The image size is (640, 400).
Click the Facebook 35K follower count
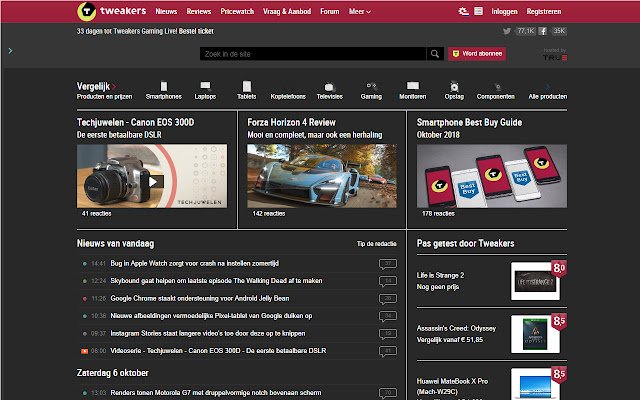coord(559,31)
